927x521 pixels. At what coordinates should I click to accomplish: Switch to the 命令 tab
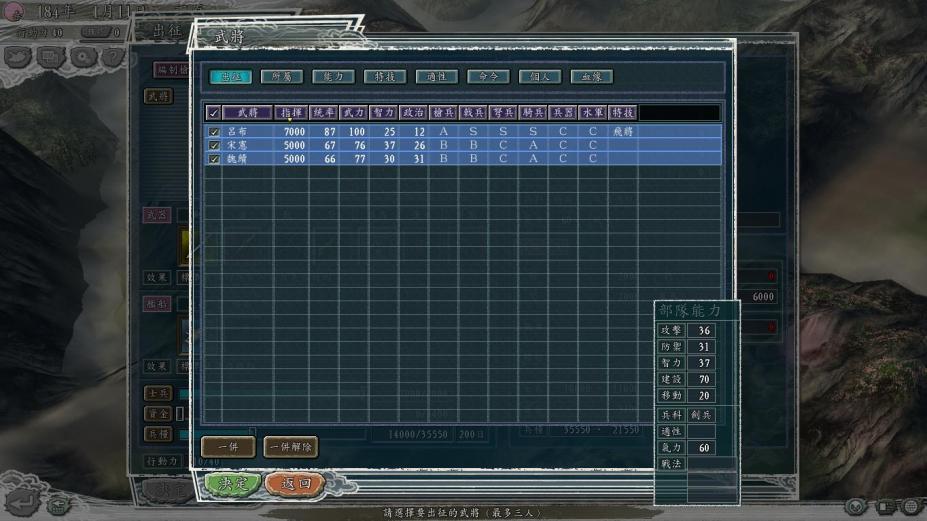point(488,76)
